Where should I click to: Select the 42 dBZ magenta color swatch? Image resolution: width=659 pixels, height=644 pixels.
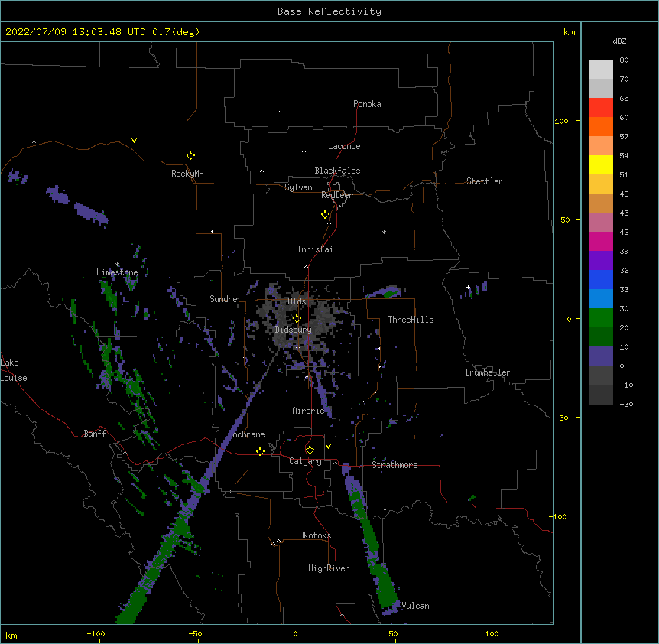coord(601,241)
